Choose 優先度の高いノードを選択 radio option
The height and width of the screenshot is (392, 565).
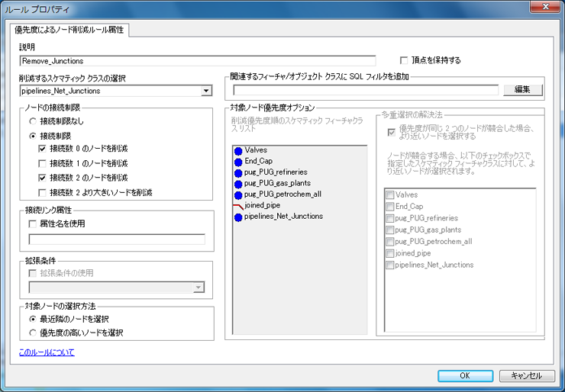point(32,333)
